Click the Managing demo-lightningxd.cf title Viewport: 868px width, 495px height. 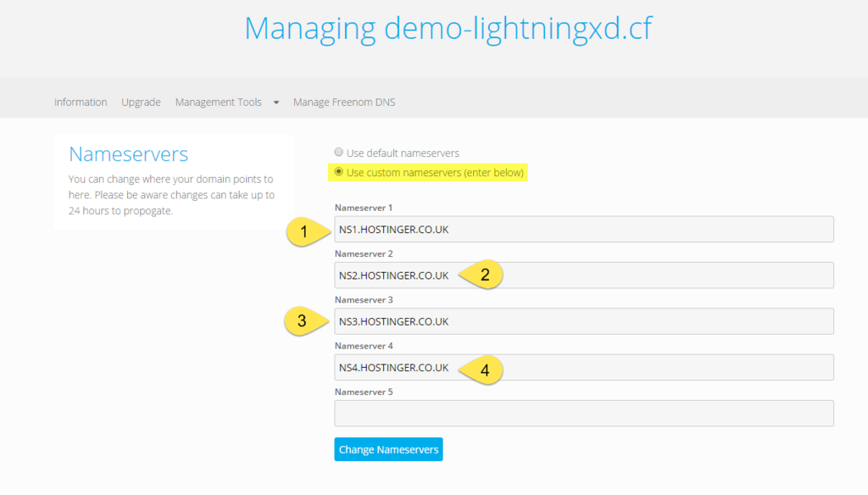coord(448,28)
